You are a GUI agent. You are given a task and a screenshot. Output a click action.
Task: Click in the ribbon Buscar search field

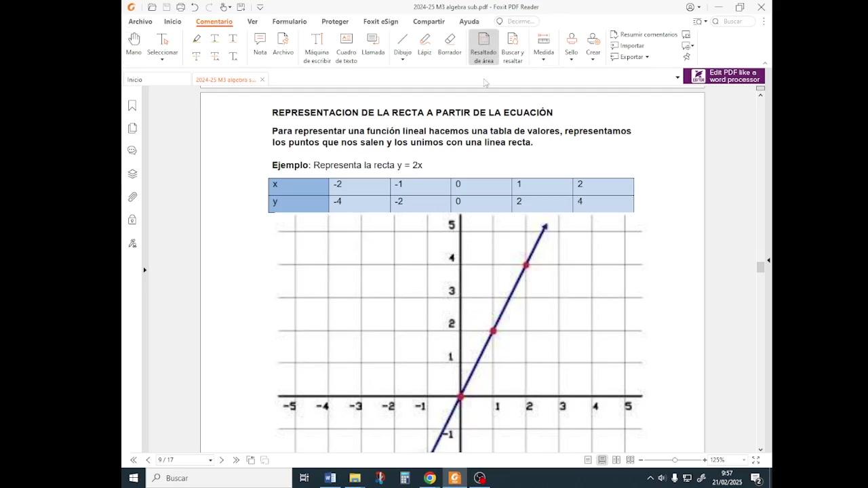(734, 22)
